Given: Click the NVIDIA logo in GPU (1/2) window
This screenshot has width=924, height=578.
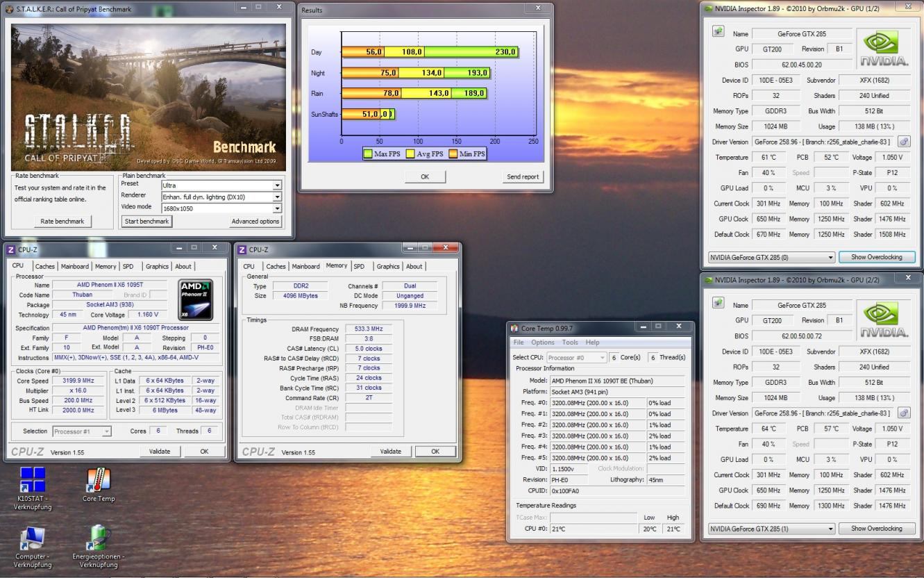Looking at the screenshot, I should coord(882,47).
